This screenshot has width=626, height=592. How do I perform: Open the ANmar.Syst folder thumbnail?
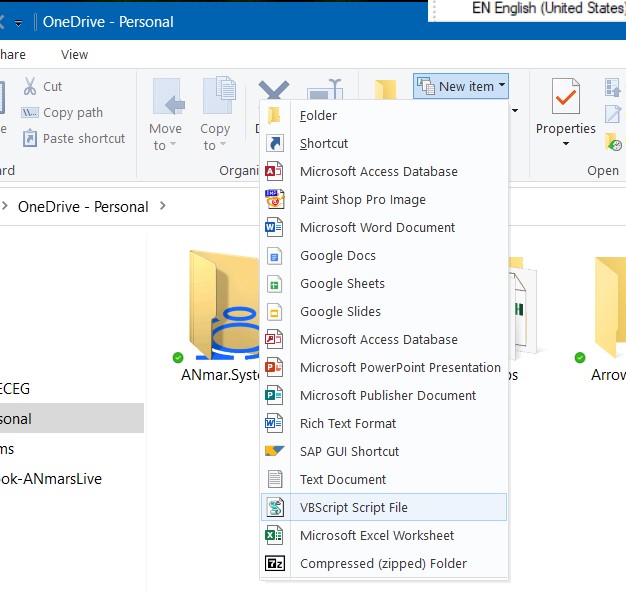[x=220, y=305]
